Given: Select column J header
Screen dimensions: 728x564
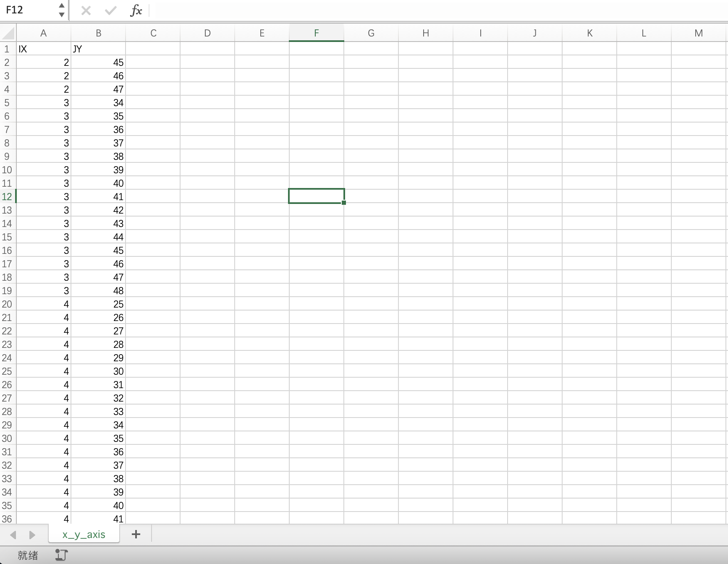Looking at the screenshot, I should (x=535, y=33).
